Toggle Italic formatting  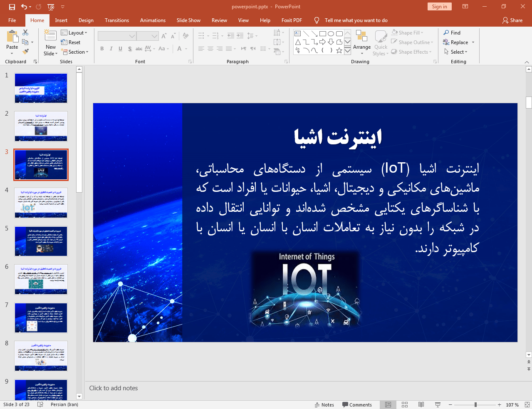coord(111,49)
